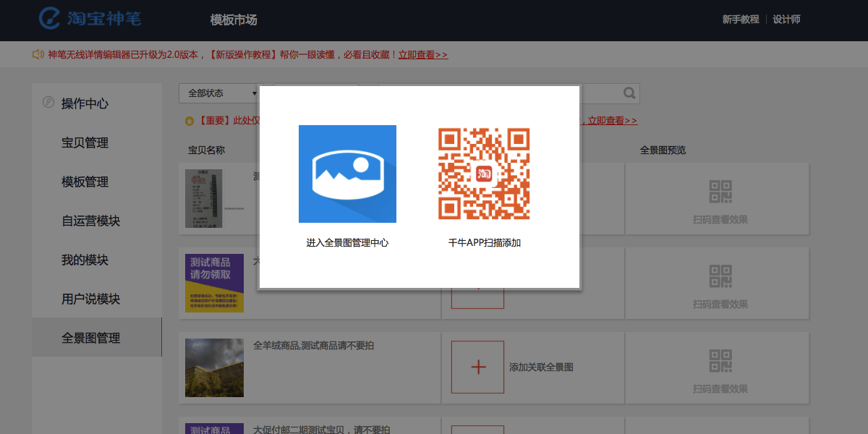Open 新手教程 link in header

pyautogui.click(x=741, y=20)
